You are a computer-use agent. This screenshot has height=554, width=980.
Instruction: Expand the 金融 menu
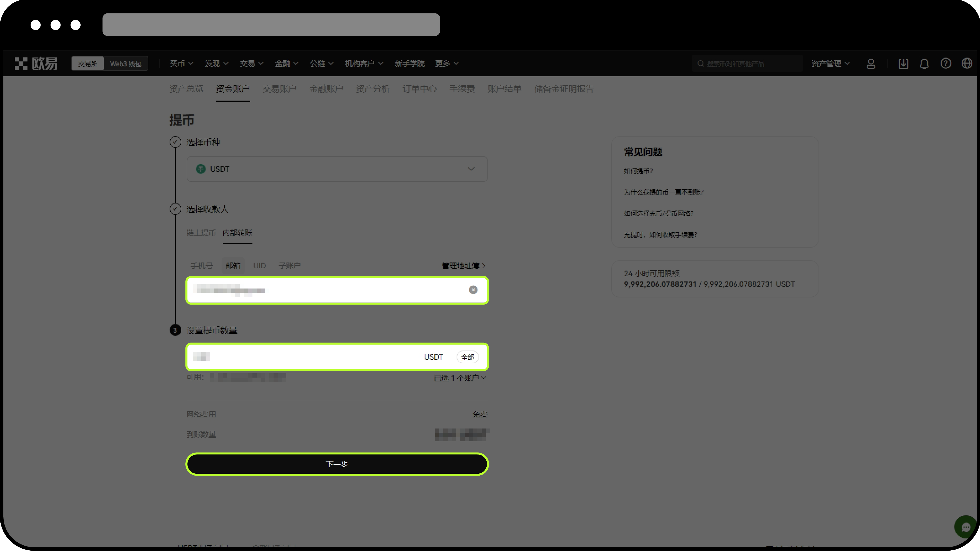pos(287,63)
